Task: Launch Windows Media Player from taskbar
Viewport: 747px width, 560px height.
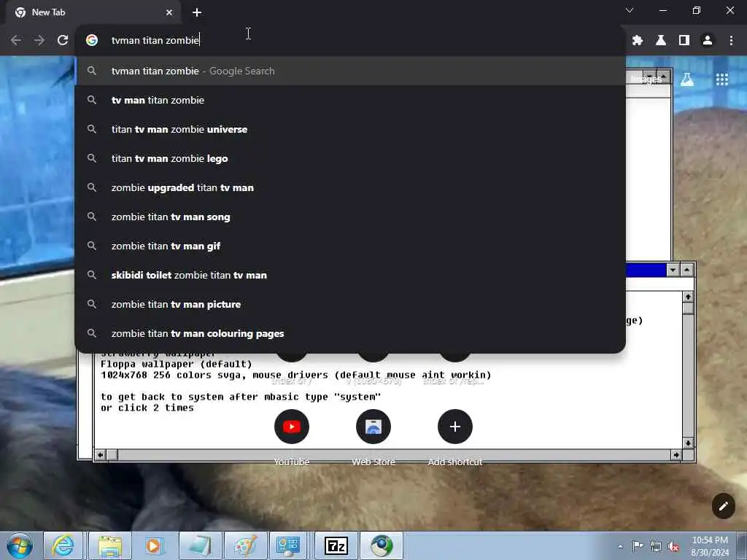Action: [153, 545]
